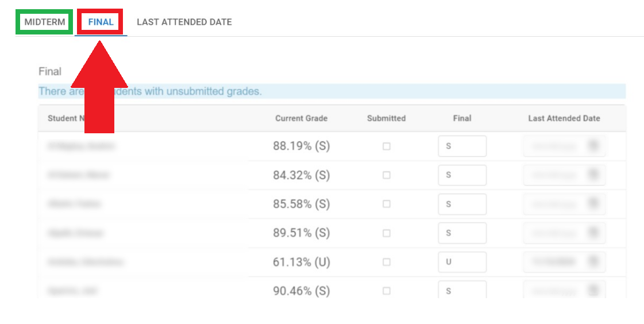Select the FINAL tab
644x324 pixels.
pyautogui.click(x=101, y=22)
